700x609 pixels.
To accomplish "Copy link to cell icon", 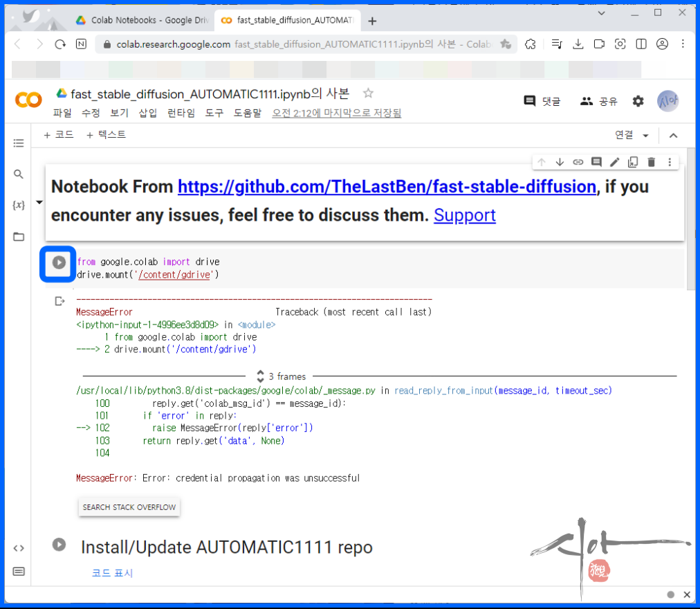I will (x=578, y=162).
